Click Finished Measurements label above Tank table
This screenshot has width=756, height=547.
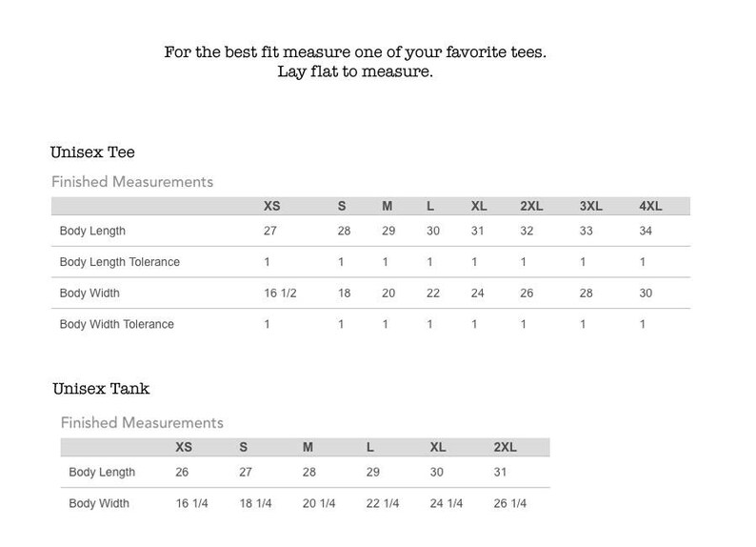click(142, 422)
